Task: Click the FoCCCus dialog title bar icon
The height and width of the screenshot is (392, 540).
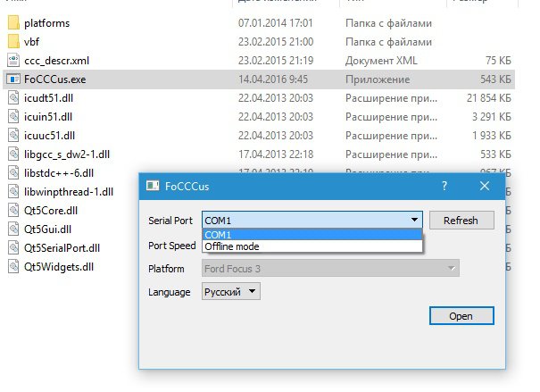Action: point(153,186)
